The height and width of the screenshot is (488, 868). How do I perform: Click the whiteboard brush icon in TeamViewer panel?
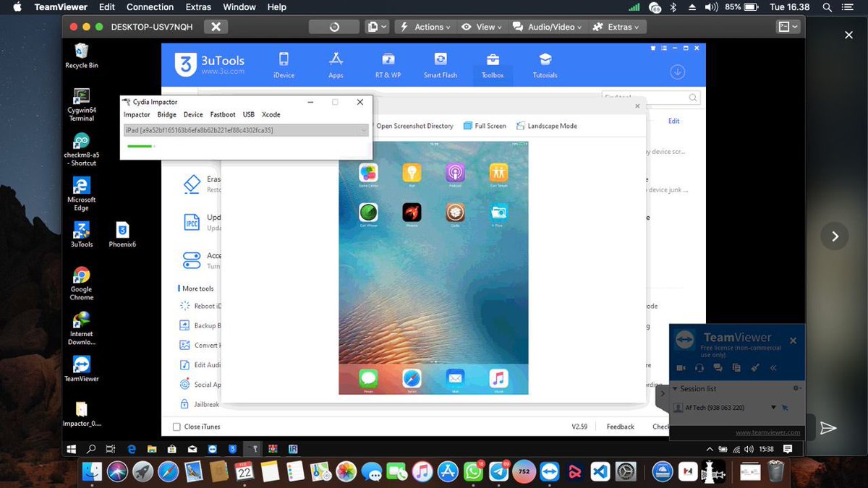click(x=754, y=368)
